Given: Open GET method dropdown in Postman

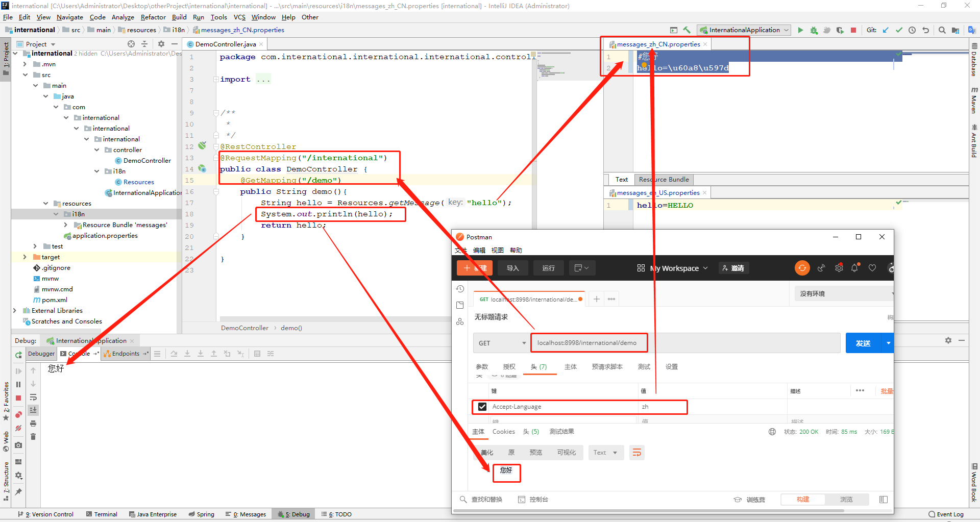Looking at the screenshot, I should pos(502,343).
